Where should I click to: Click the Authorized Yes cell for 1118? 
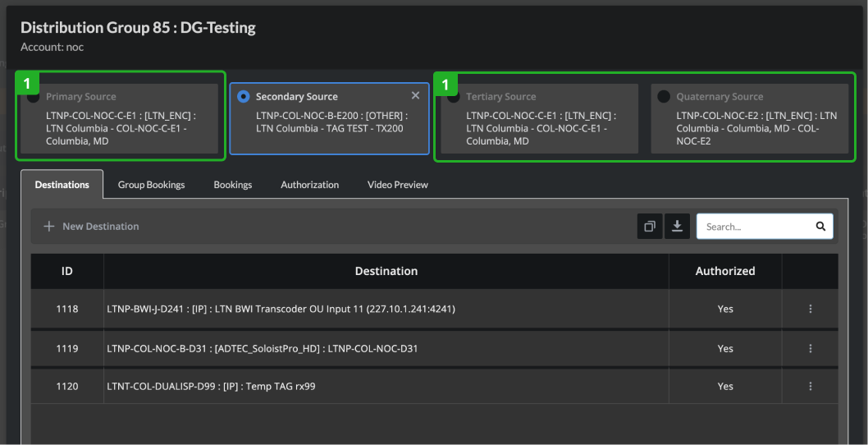(x=725, y=309)
